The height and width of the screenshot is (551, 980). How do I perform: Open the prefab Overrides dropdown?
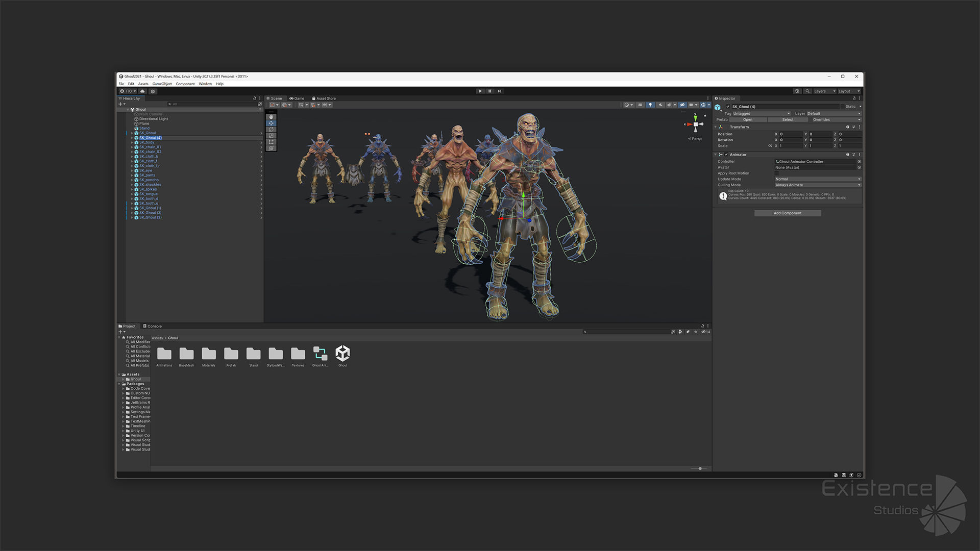click(x=836, y=120)
